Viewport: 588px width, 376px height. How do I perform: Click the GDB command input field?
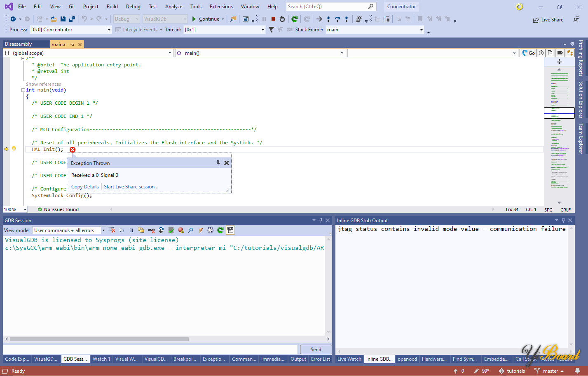pyautogui.click(x=150, y=349)
